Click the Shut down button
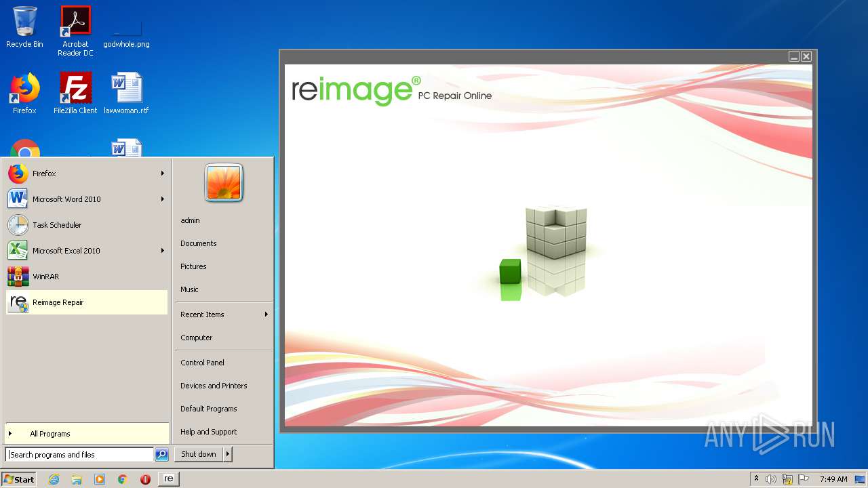 tap(199, 454)
